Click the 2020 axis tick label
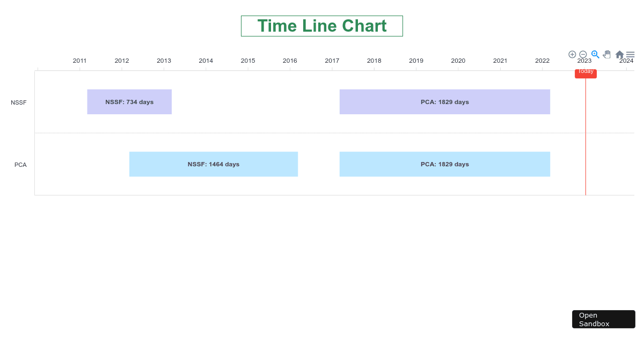Viewport: 644px width, 338px height. [x=458, y=61]
